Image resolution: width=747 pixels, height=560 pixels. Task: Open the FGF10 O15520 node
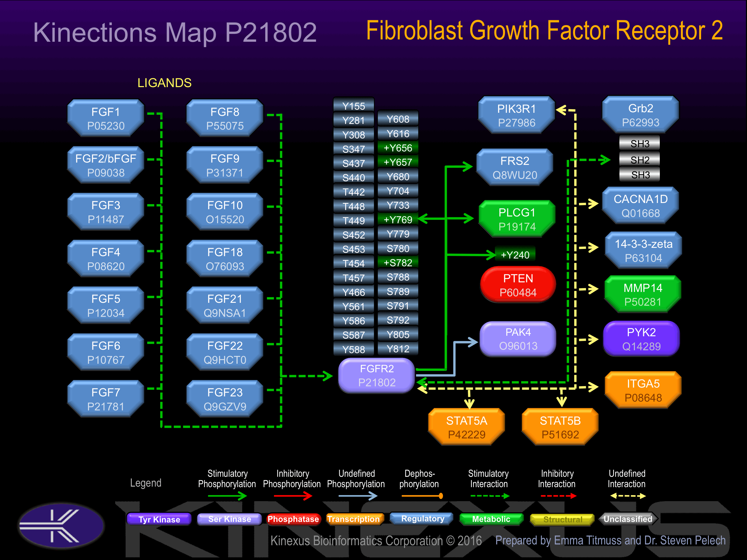click(x=225, y=212)
